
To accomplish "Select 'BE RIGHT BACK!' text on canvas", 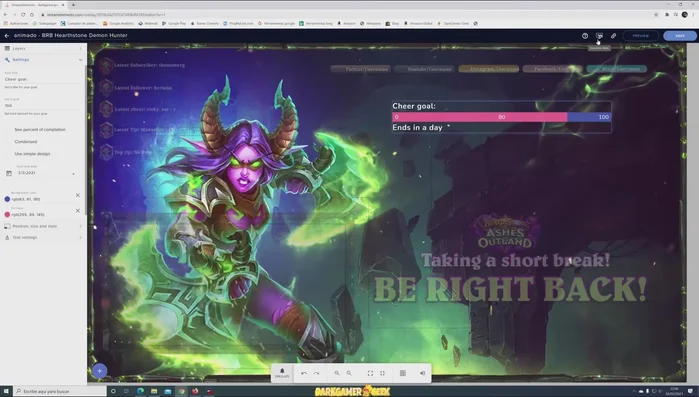I will pyautogui.click(x=510, y=289).
